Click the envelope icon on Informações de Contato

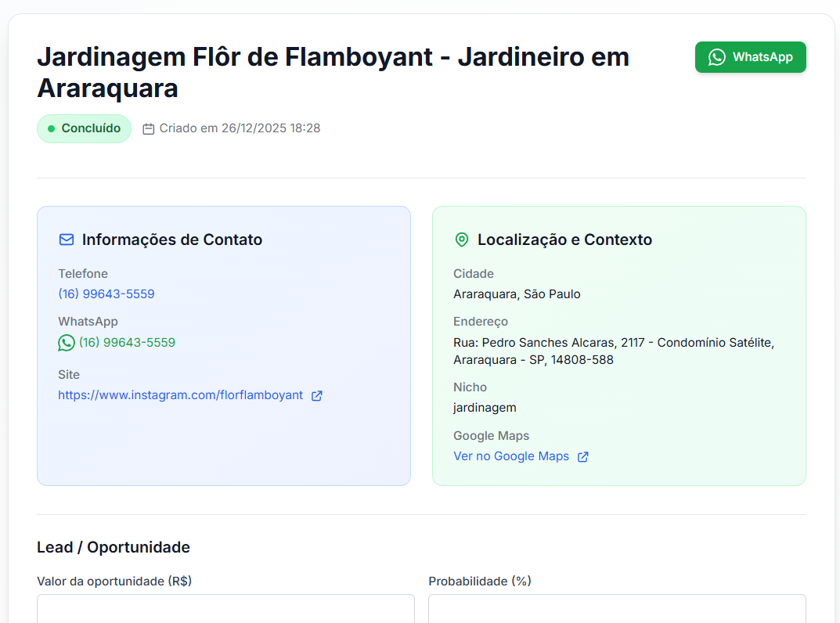[66, 239]
